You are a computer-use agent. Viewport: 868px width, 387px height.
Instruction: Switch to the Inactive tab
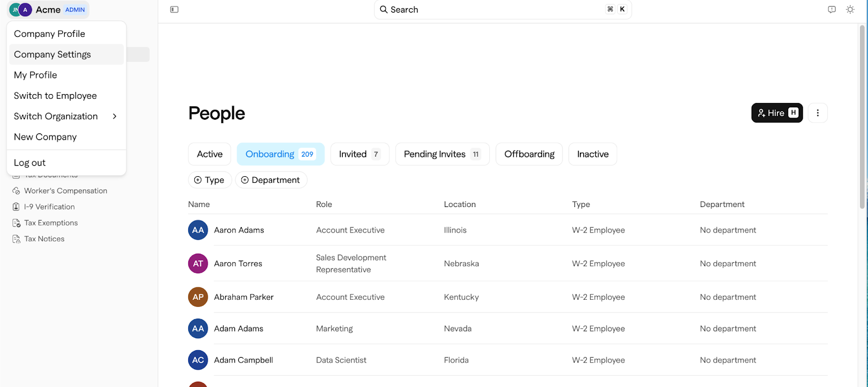pyautogui.click(x=592, y=154)
